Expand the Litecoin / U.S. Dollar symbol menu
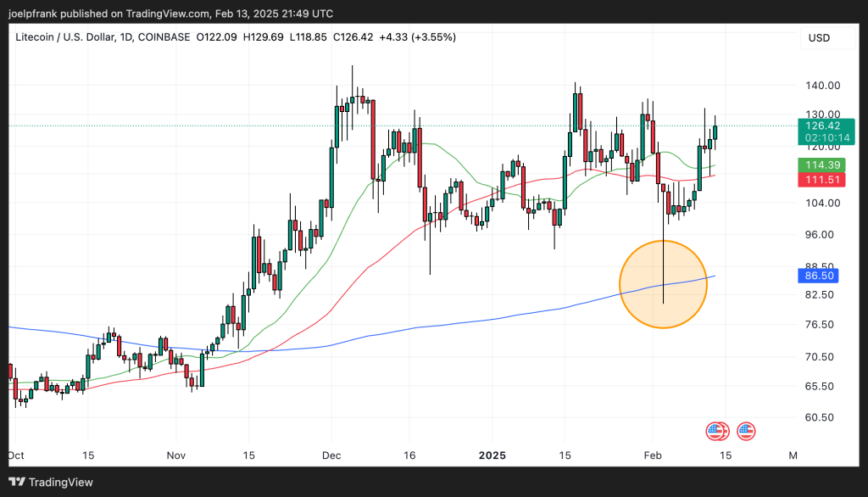This screenshot has height=497, width=868. click(66, 37)
